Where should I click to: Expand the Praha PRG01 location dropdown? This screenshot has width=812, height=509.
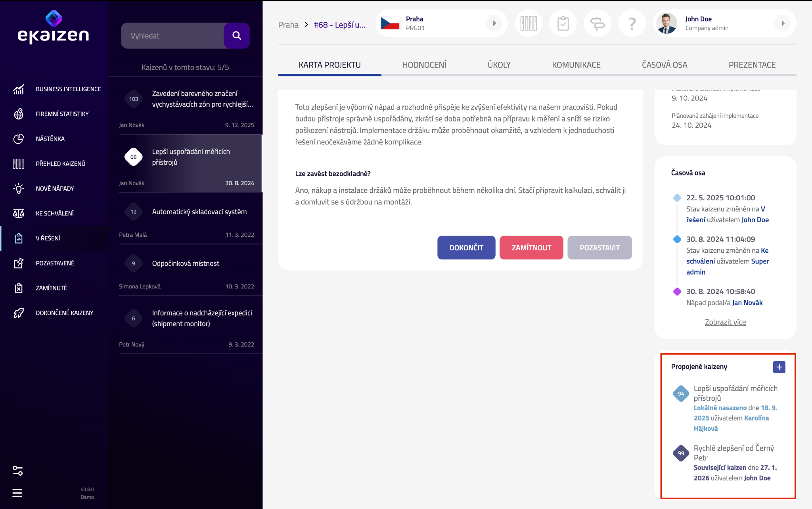click(494, 23)
